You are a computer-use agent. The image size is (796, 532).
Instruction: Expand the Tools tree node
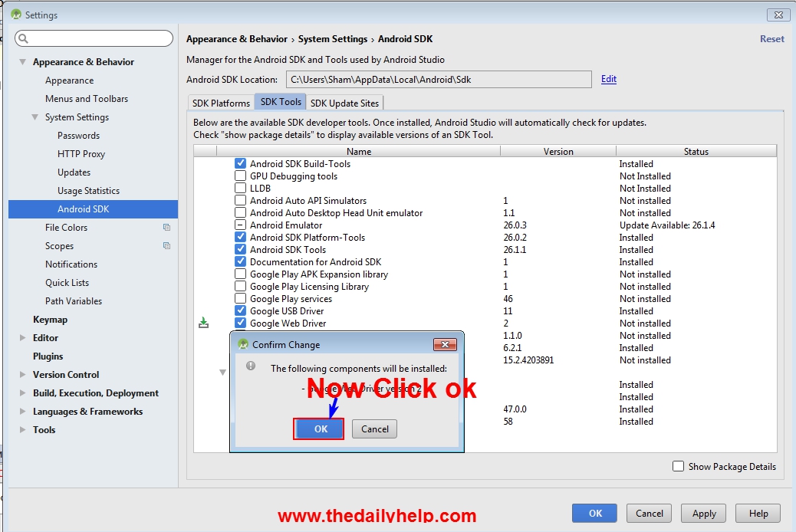[22, 429]
